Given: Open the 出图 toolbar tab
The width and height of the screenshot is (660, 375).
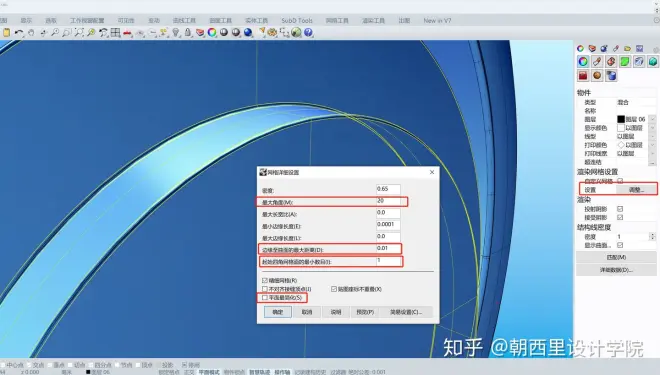Looking at the screenshot, I should coord(404,21).
